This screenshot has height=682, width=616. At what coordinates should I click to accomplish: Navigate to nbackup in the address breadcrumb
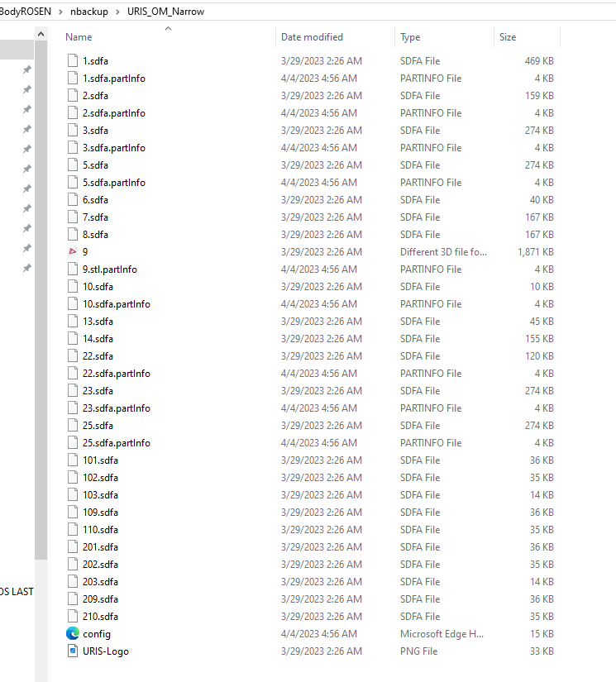point(89,12)
